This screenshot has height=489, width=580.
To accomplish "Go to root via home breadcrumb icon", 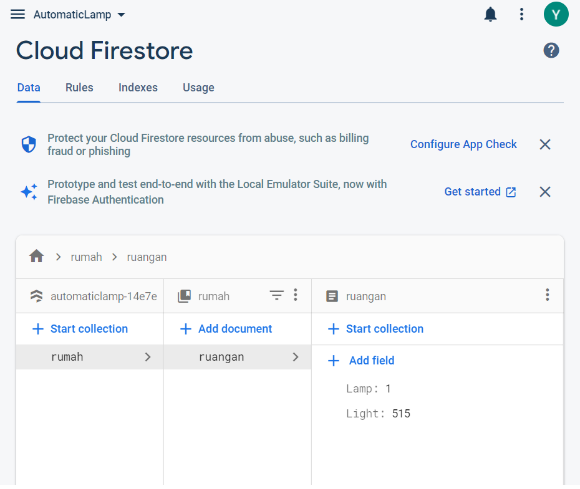I will click(37, 256).
